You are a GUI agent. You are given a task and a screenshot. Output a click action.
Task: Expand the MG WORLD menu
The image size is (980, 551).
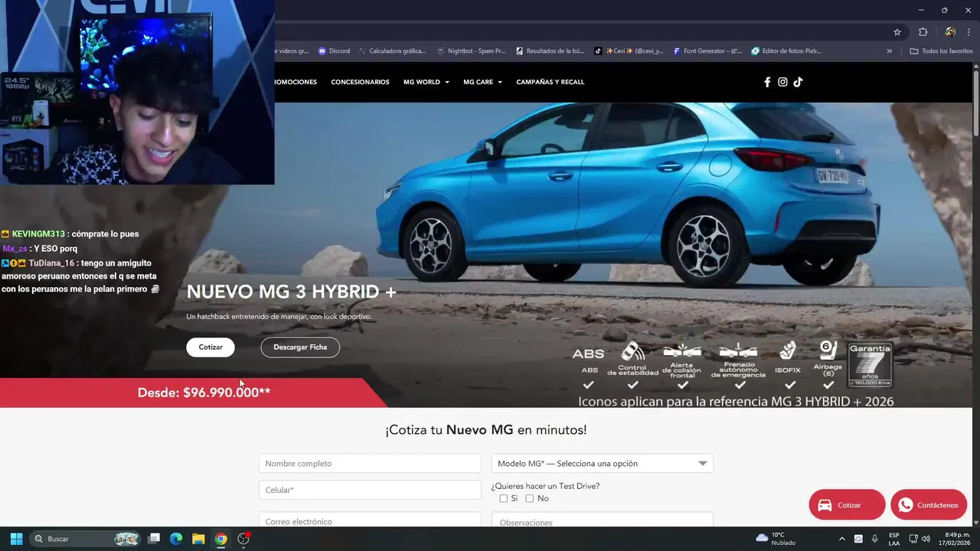426,82
